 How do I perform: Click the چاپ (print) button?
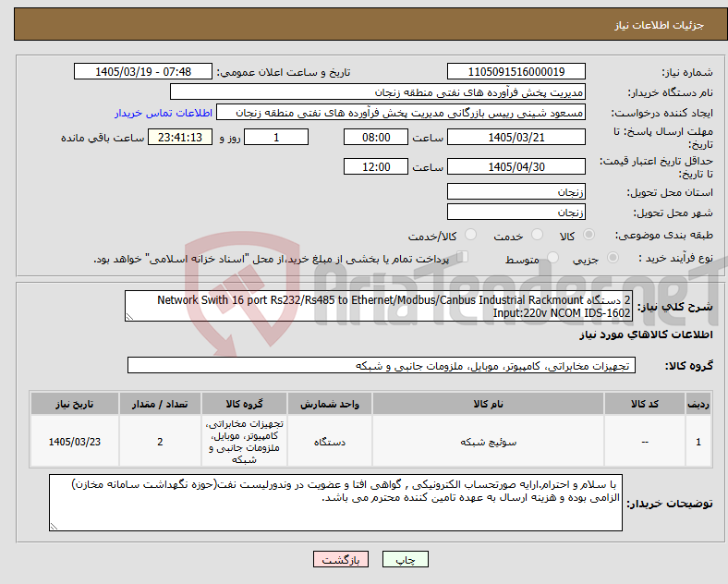point(405,559)
